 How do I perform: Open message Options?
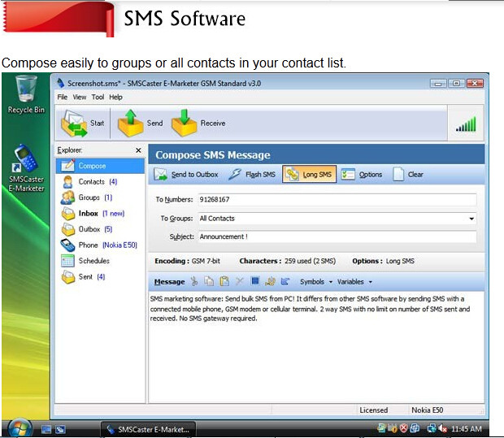pyautogui.click(x=362, y=175)
